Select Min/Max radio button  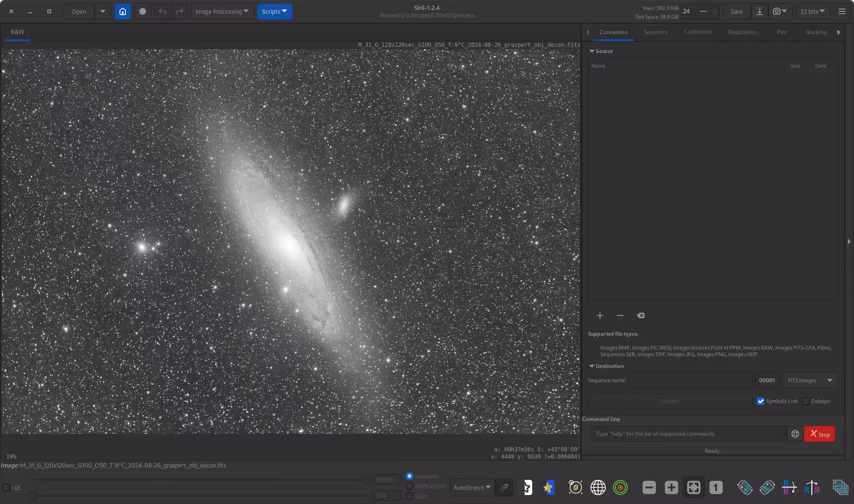(409, 476)
